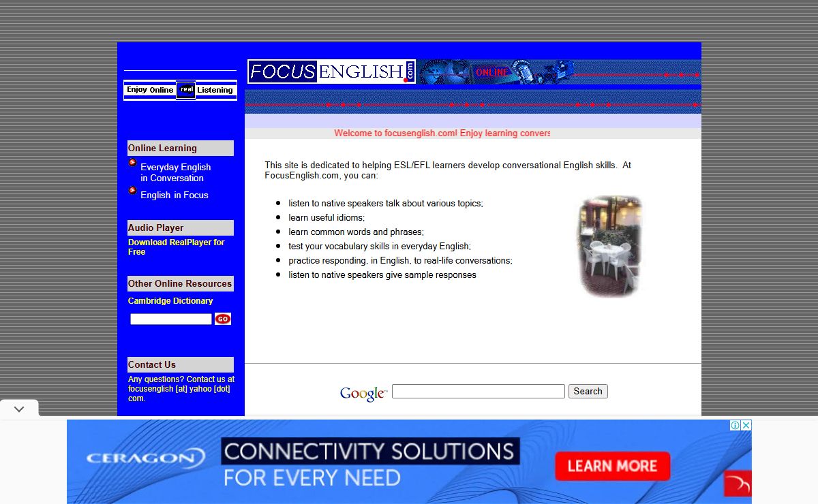
Task: Click the Google Search button
Action: click(588, 391)
